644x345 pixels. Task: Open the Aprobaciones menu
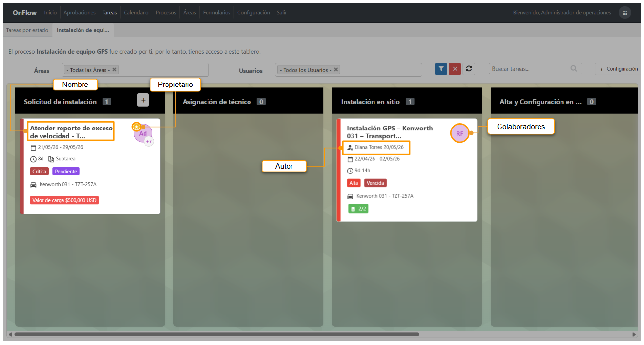pos(80,13)
